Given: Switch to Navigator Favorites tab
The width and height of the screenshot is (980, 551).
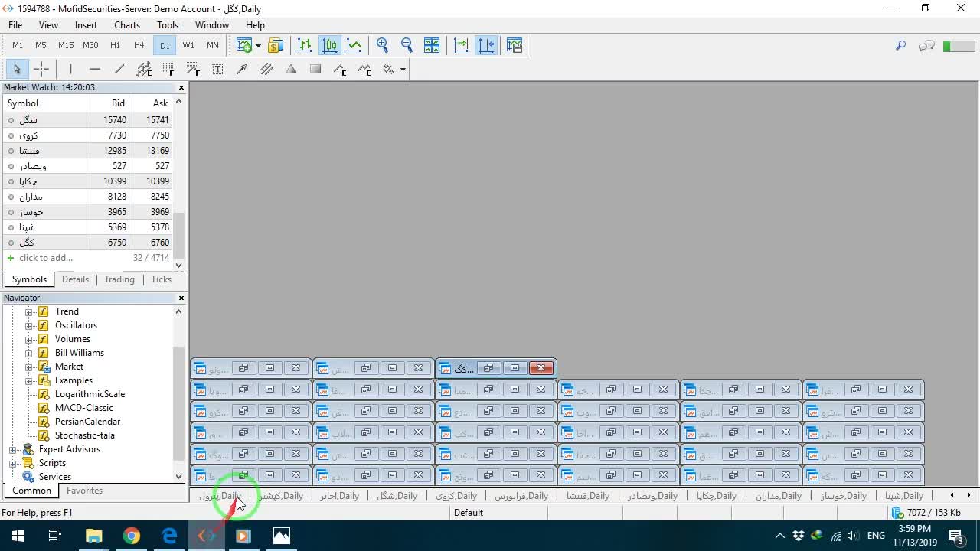Looking at the screenshot, I should point(84,491).
